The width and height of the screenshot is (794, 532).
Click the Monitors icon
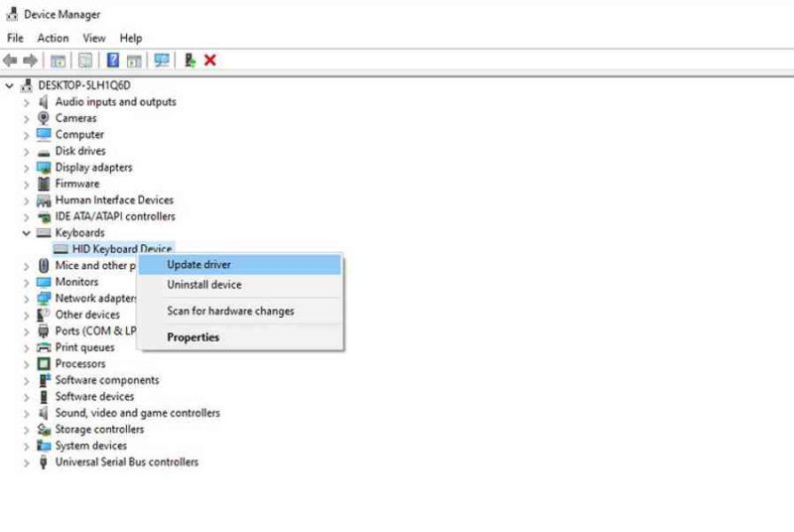(44, 282)
